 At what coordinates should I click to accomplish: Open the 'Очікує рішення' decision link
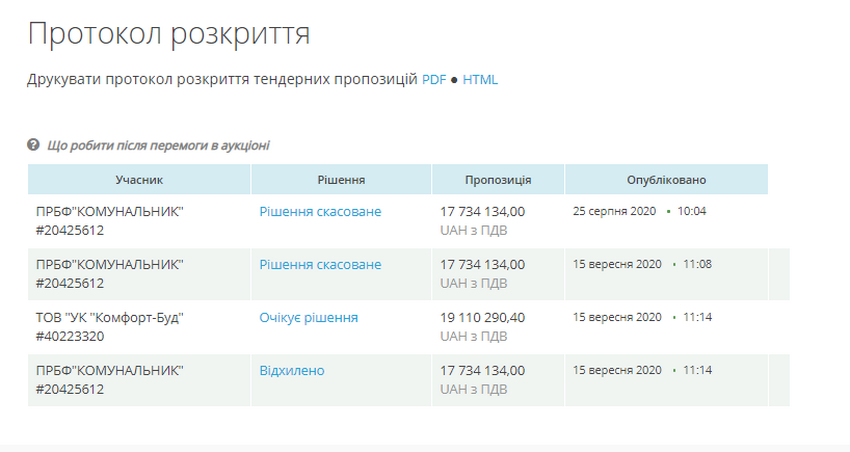pyautogui.click(x=308, y=318)
